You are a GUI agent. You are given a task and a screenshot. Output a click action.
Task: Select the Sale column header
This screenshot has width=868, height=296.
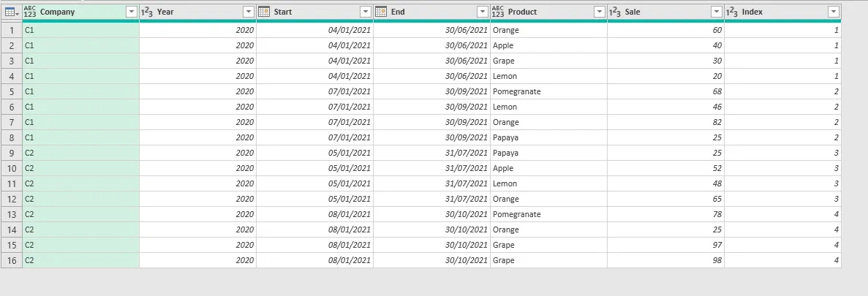(x=665, y=12)
